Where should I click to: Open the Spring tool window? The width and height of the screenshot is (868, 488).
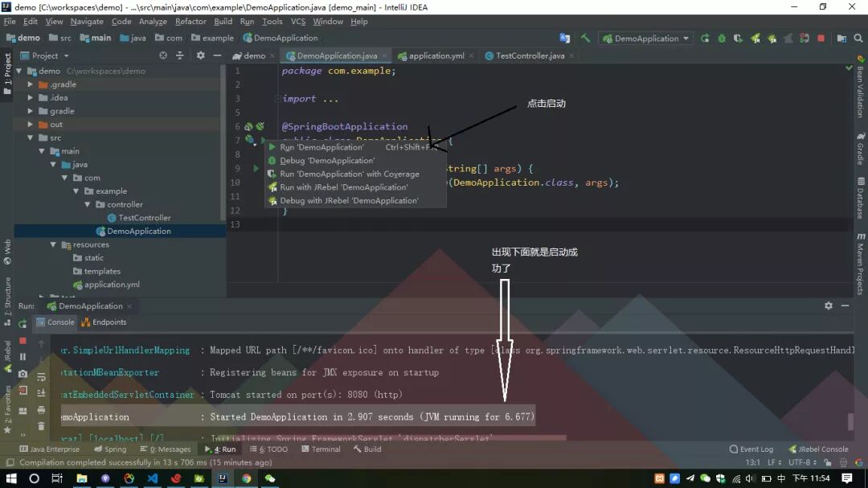point(110,449)
